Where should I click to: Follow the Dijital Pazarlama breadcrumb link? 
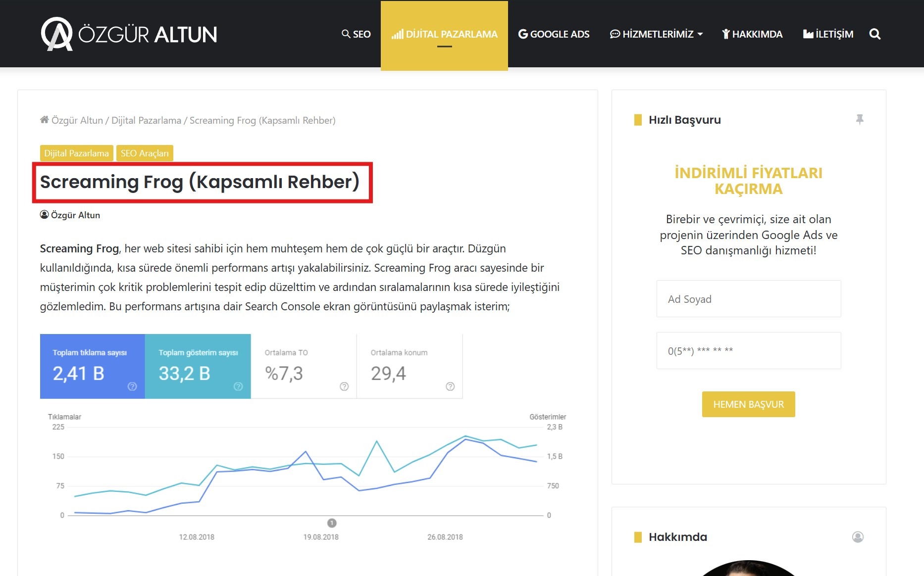pos(146,120)
